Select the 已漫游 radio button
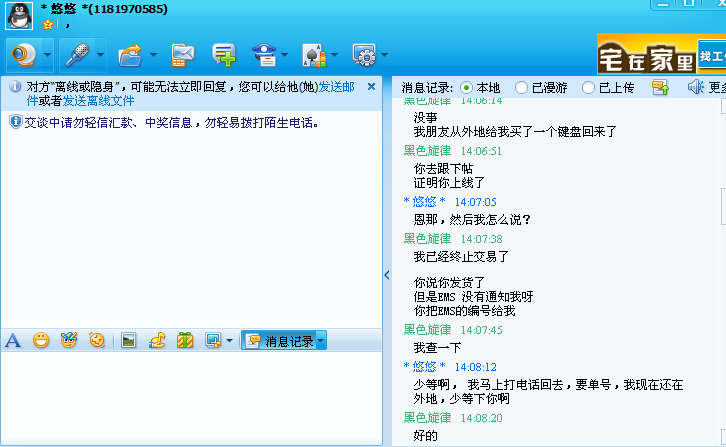The height and width of the screenshot is (447, 726). tap(521, 88)
